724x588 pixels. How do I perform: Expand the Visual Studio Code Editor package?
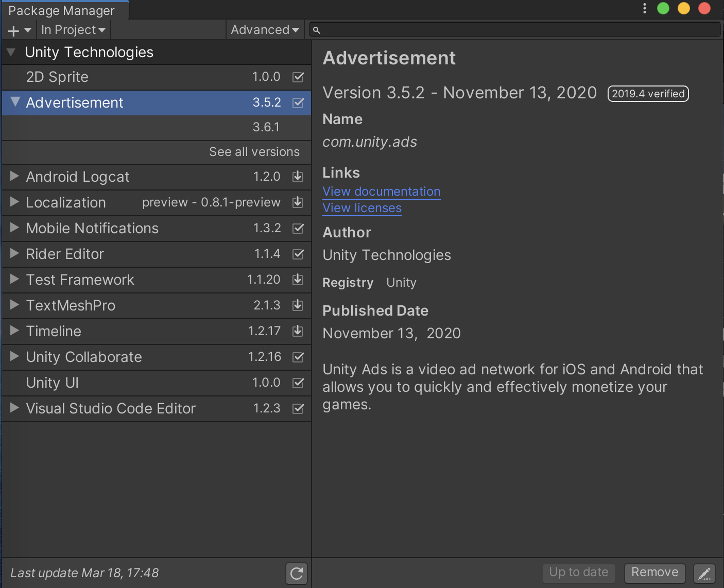(x=14, y=408)
